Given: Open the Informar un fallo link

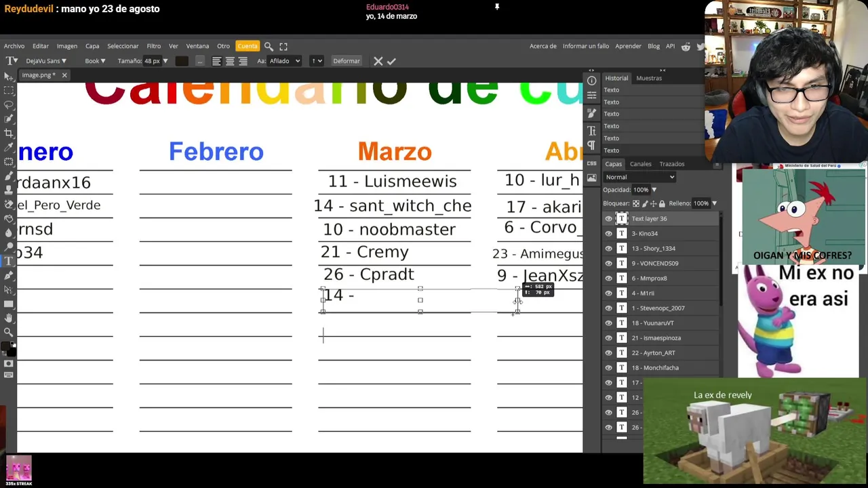Looking at the screenshot, I should 586,46.
